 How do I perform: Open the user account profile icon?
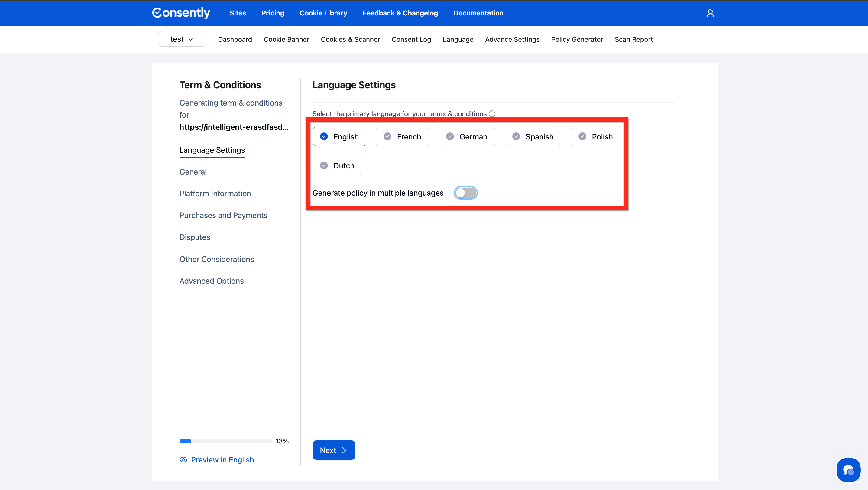tap(710, 13)
